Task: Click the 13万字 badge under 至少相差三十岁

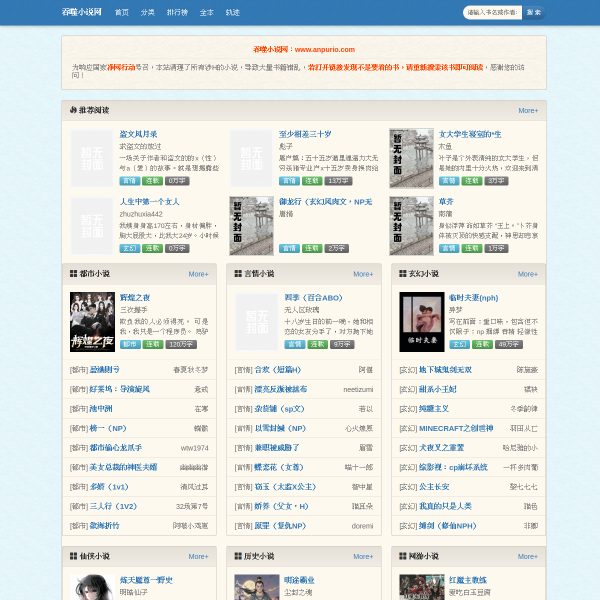Action: (338, 181)
